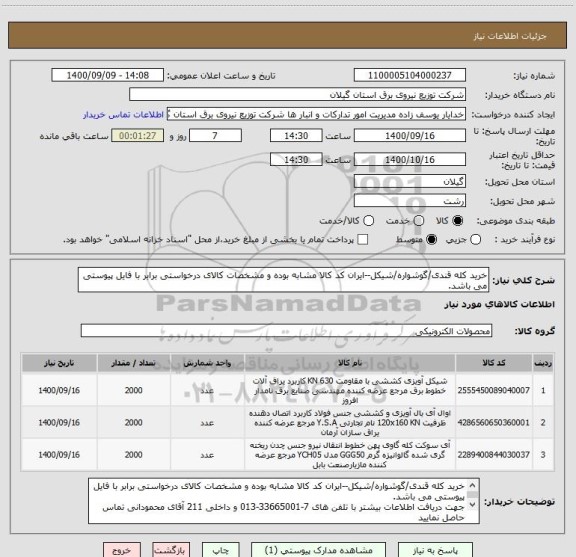Click the delivery city field رشت
This screenshot has height=557, width=576.
click(410, 201)
